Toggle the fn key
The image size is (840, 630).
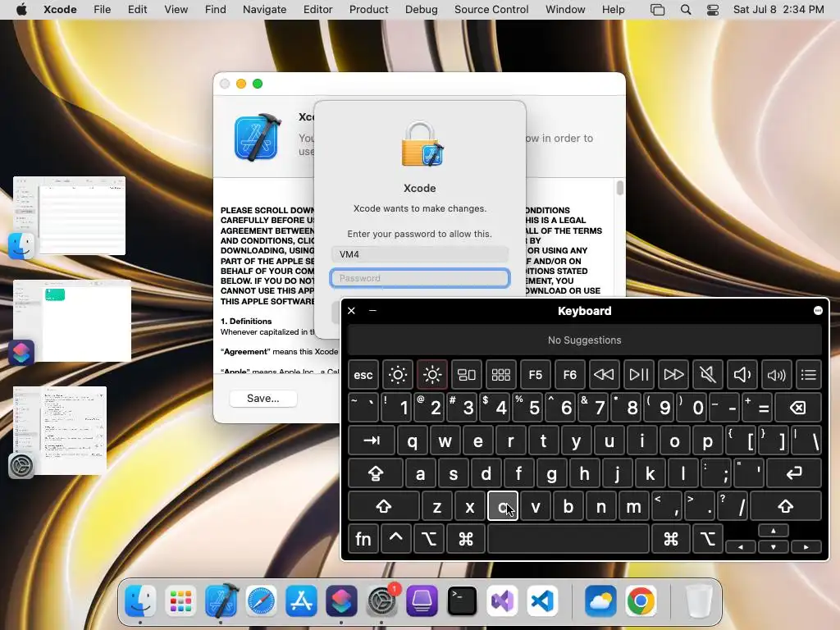(363, 538)
